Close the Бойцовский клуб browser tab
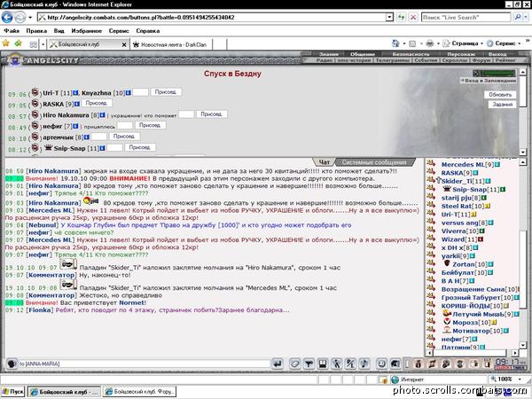The height and width of the screenshot is (399, 532). pos(124,44)
